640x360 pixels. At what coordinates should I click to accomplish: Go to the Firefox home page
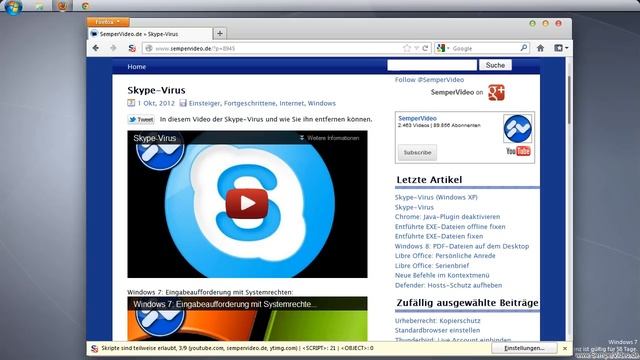pos(540,48)
